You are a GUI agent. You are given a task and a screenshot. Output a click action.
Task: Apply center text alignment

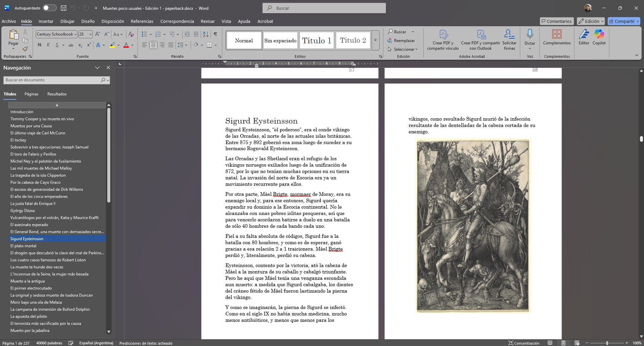153,45
